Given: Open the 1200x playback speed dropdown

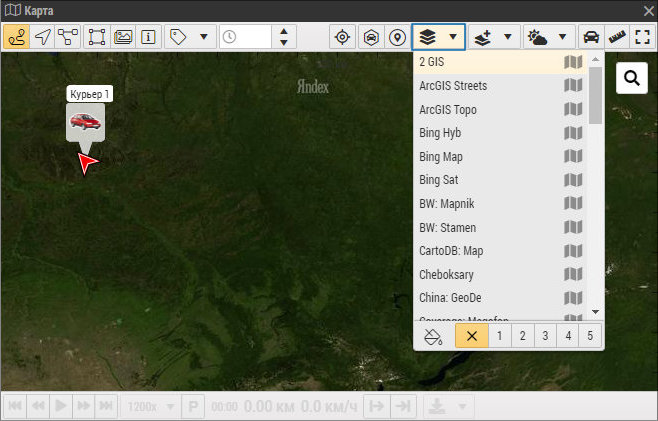Looking at the screenshot, I should [150, 406].
